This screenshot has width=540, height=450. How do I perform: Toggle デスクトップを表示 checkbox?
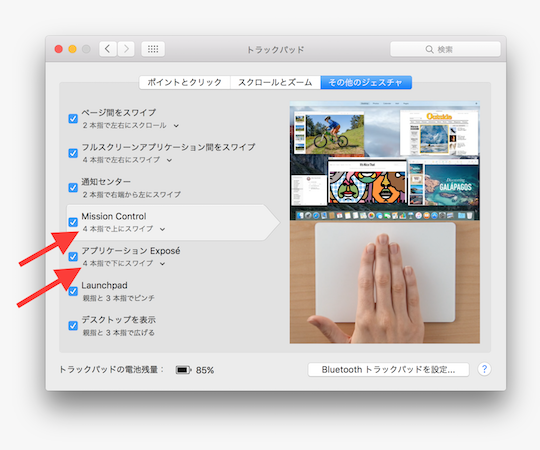point(73,325)
